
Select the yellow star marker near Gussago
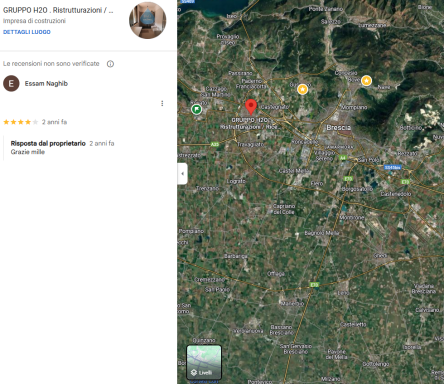coord(302,89)
